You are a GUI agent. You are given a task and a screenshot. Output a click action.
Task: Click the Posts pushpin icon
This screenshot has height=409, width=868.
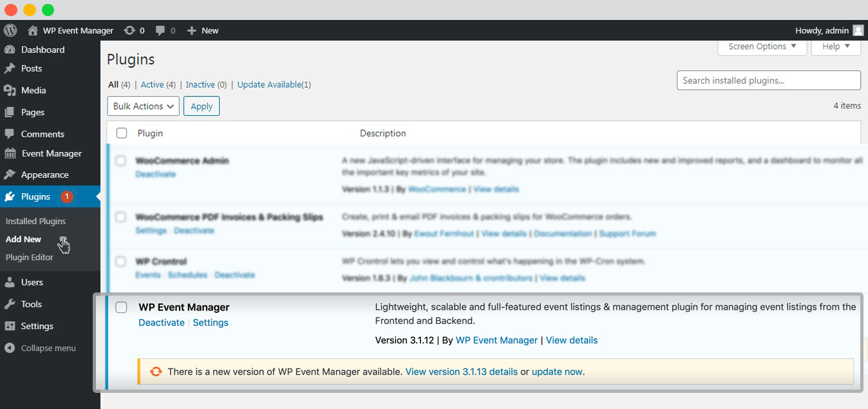pyautogui.click(x=10, y=68)
